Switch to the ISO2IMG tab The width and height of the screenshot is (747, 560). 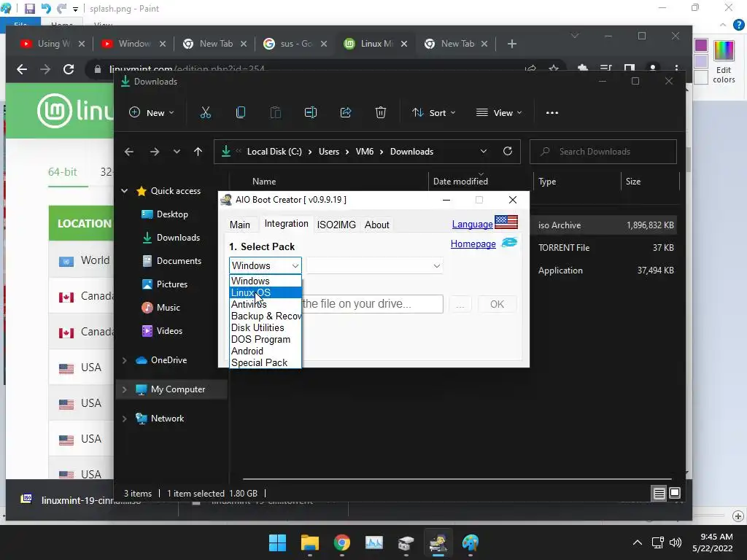(x=336, y=225)
